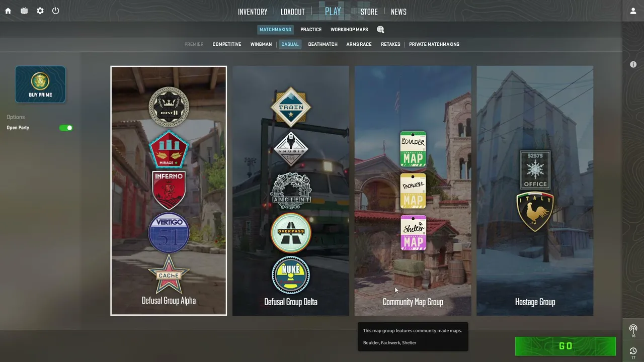Choose the Wingman game mode

point(261,44)
